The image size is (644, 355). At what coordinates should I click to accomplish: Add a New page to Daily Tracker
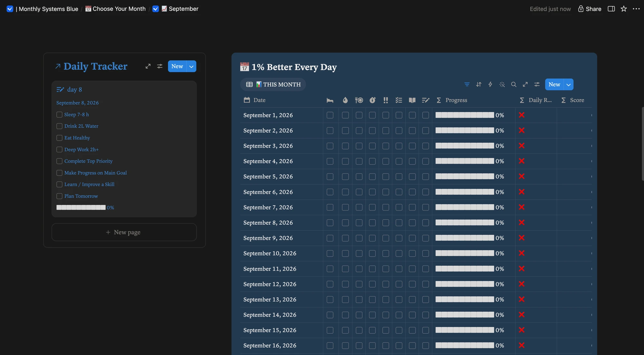point(124,232)
